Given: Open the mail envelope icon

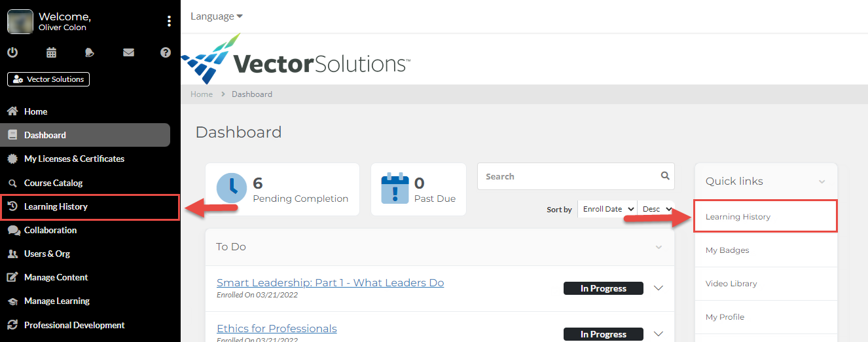Looking at the screenshot, I should pyautogui.click(x=128, y=52).
